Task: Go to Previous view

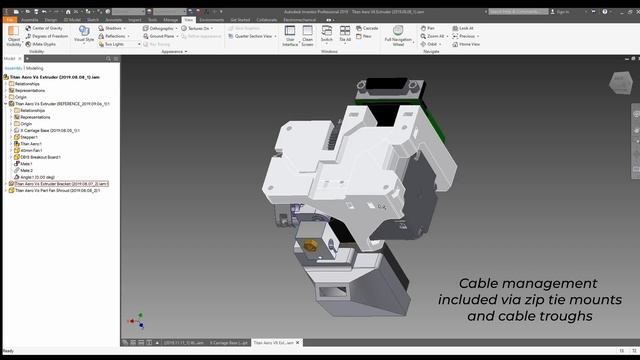Action: pyautogui.click(x=464, y=36)
